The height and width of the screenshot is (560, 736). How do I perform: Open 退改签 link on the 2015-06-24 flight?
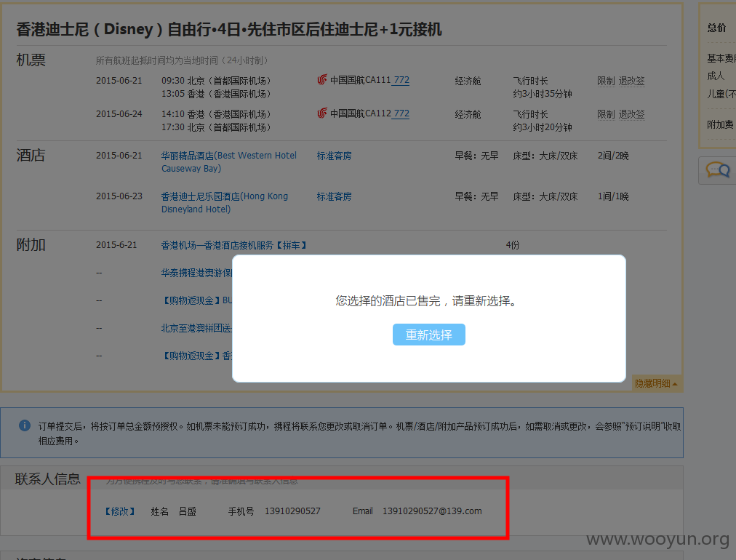tap(631, 114)
